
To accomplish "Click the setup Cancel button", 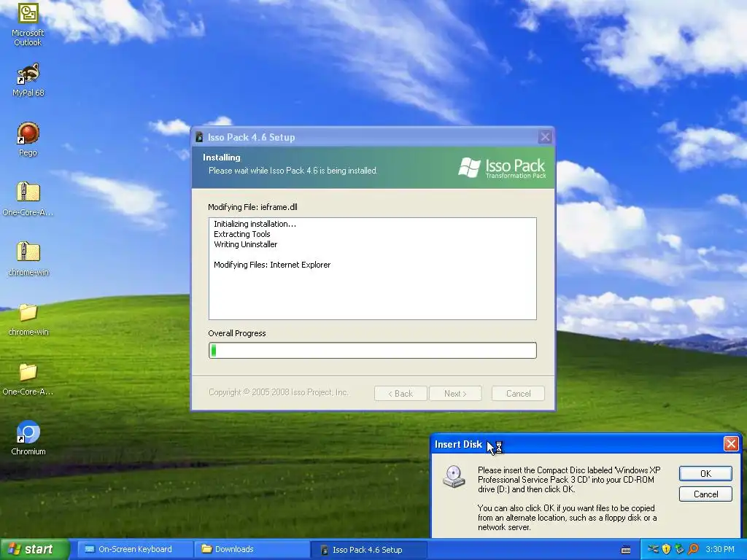I will (x=518, y=393).
